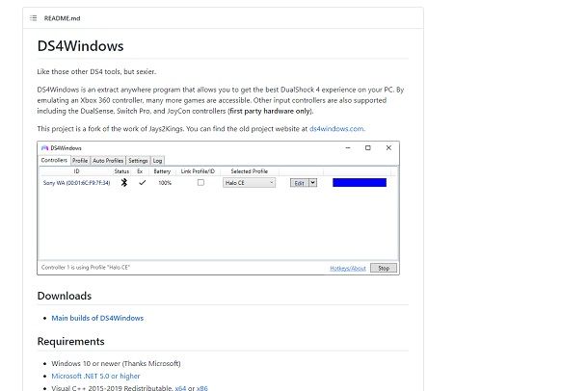
Task: Click the Bluetooth status icon for Sony WA
Action: click(124, 182)
